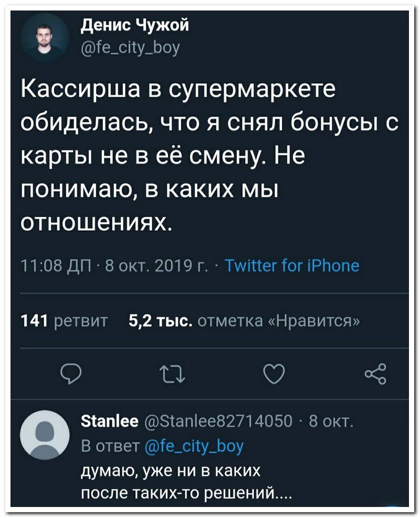Click the main tweet text body
This screenshot has height=518, width=420.
click(184, 152)
